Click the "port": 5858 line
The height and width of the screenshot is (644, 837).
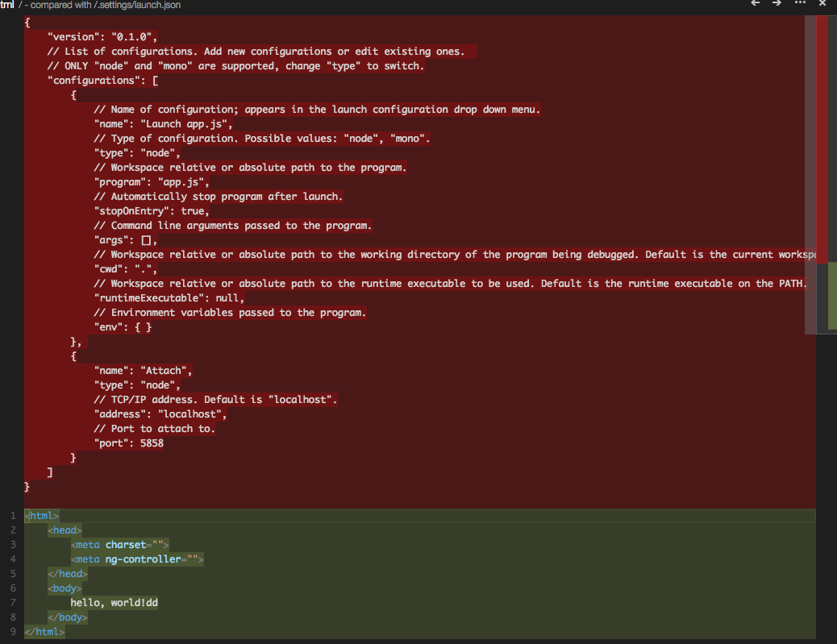129,443
